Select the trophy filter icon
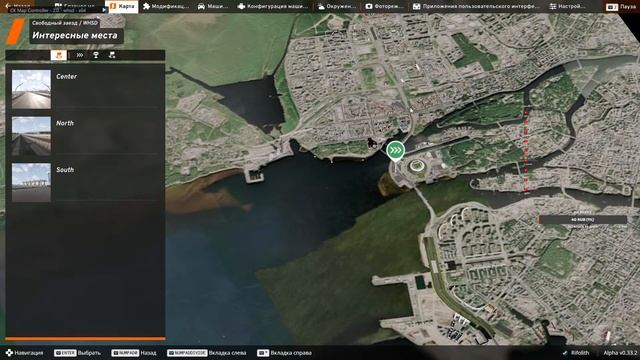 (96, 55)
